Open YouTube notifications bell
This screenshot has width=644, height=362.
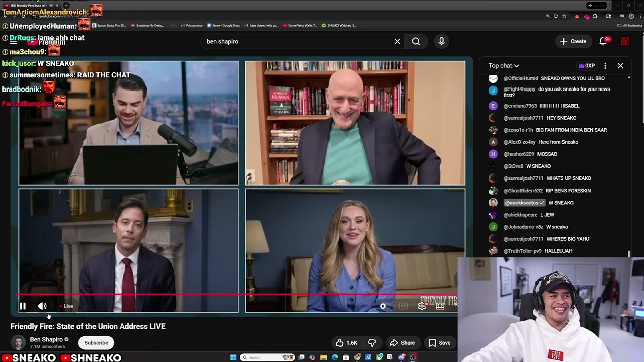pyautogui.click(x=603, y=41)
